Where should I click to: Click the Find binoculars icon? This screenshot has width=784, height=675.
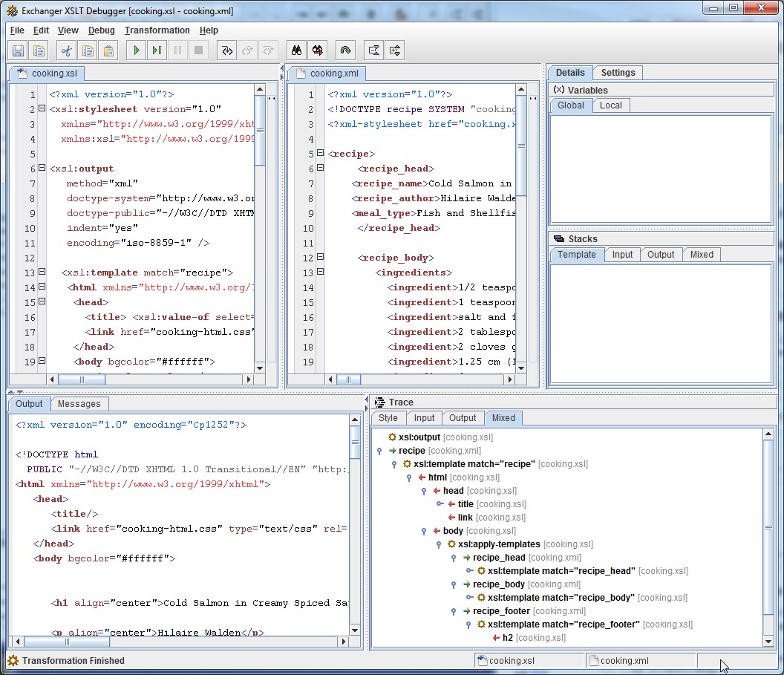296,50
